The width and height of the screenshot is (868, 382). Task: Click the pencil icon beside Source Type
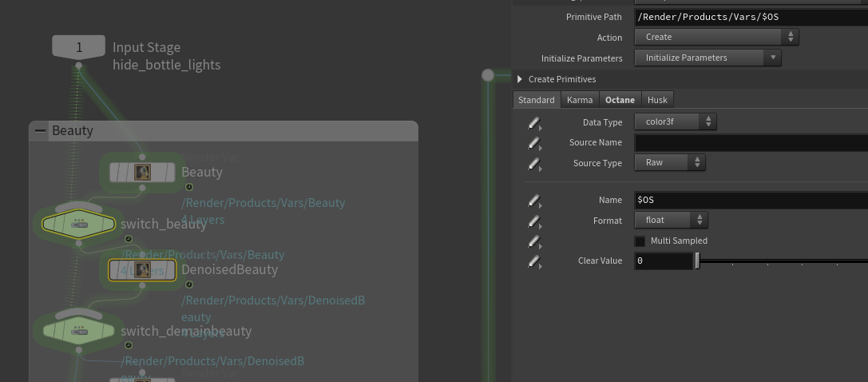tap(533, 163)
